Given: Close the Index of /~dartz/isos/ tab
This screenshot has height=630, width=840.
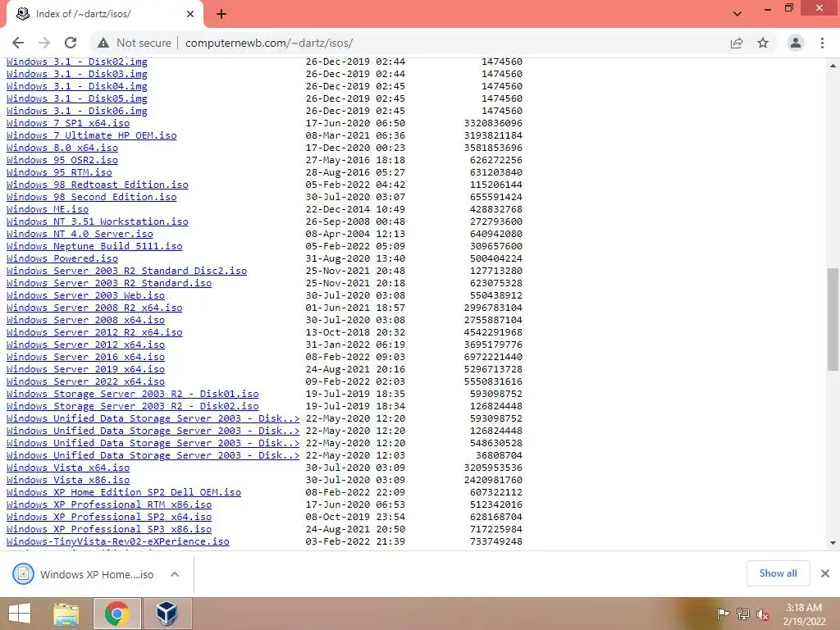Looking at the screenshot, I should click(190, 14).
